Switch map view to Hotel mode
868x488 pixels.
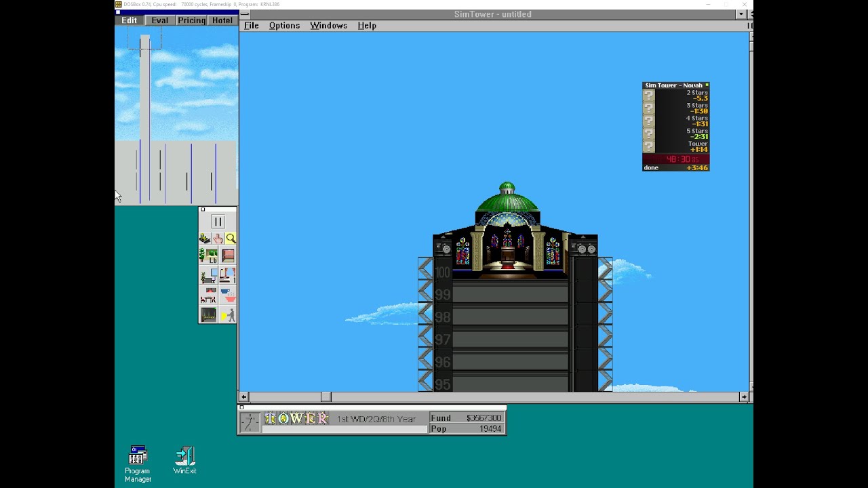(222, 20)
